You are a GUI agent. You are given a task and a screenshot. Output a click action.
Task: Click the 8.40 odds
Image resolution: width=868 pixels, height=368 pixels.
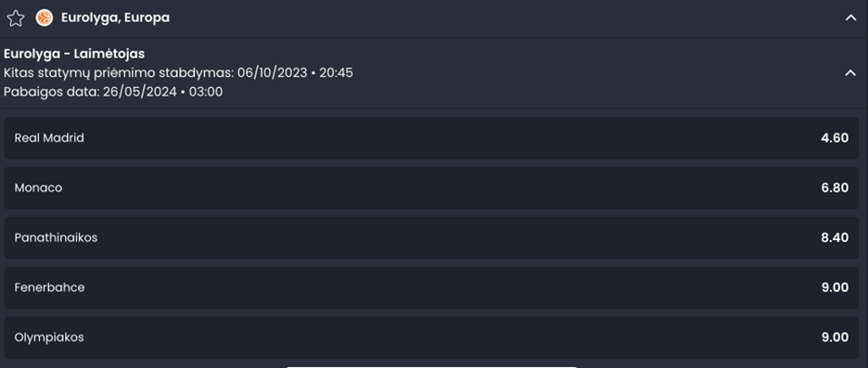click(835, 238)
